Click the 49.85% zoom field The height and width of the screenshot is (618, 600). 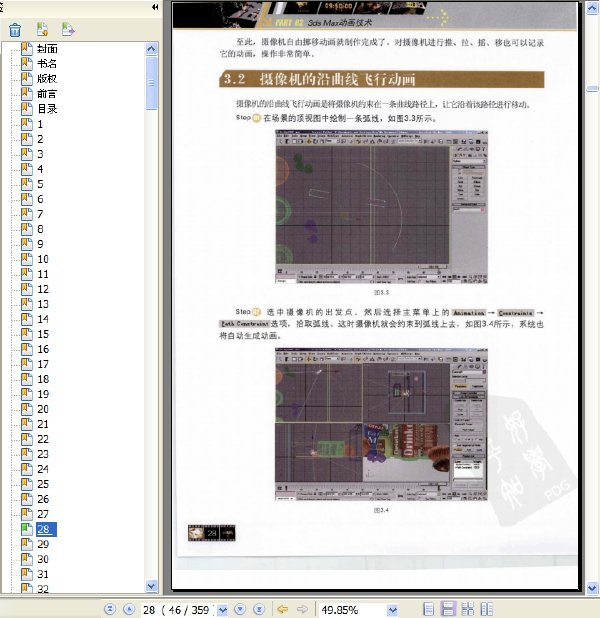click(352, 610)
